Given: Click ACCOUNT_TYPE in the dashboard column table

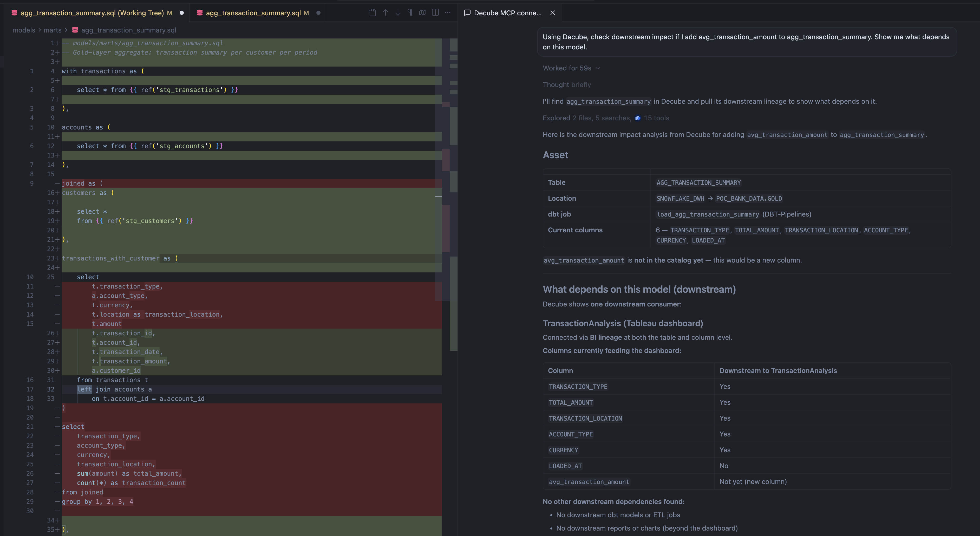Looking at the screenshot, I should pyautogui.click(x=571, y=434).
